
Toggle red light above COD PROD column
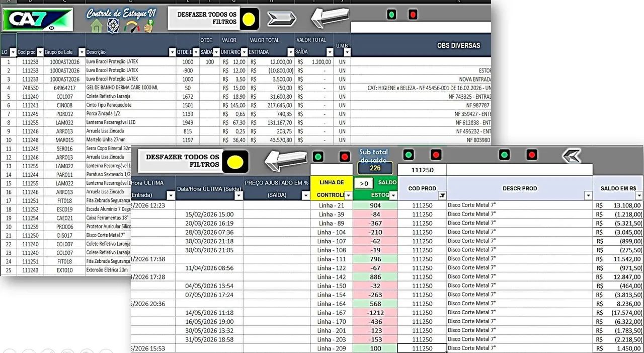pyautogui.click(x=436, y=155)
